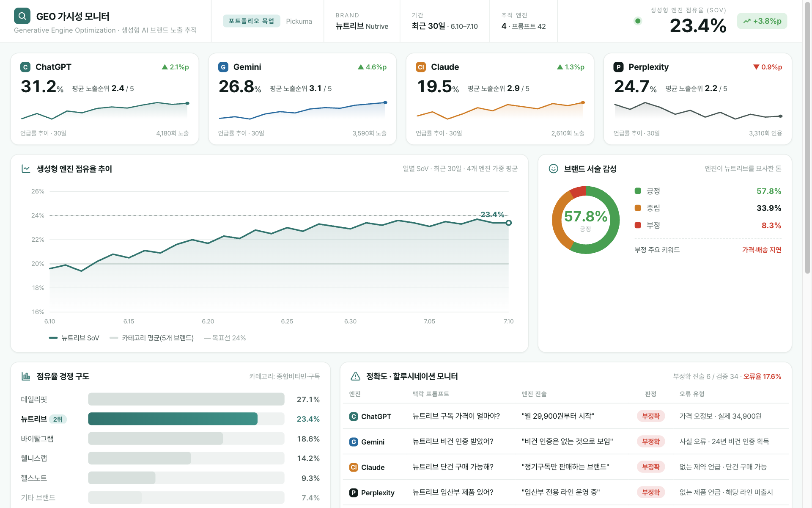Click the Perplexity icon in the hallucination table
This screenshot has height=508, width=812.
pos(354,493)
